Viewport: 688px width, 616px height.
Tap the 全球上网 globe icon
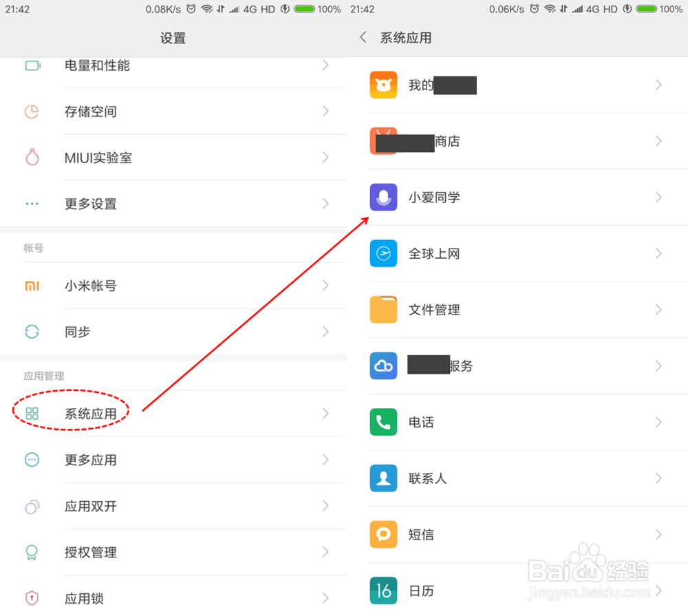pyautogui.click(x=383, y=253)
